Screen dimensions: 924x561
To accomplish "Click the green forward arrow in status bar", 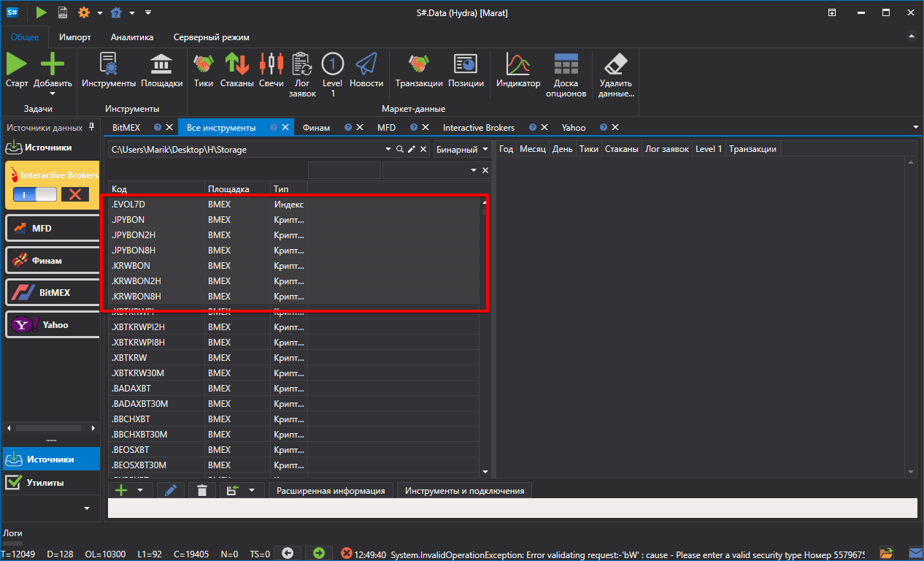I will point(318,553).
